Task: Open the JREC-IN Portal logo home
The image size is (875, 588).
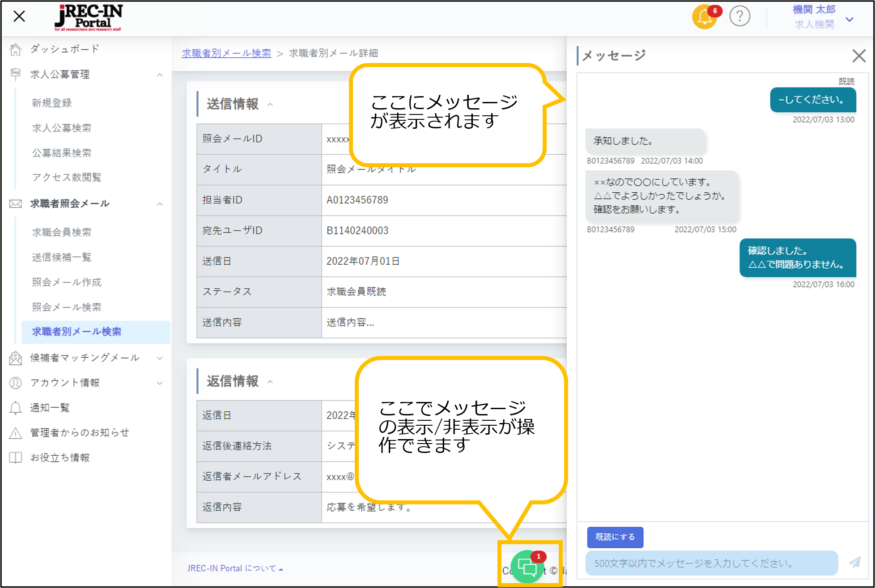Action: tap(89, 17)
